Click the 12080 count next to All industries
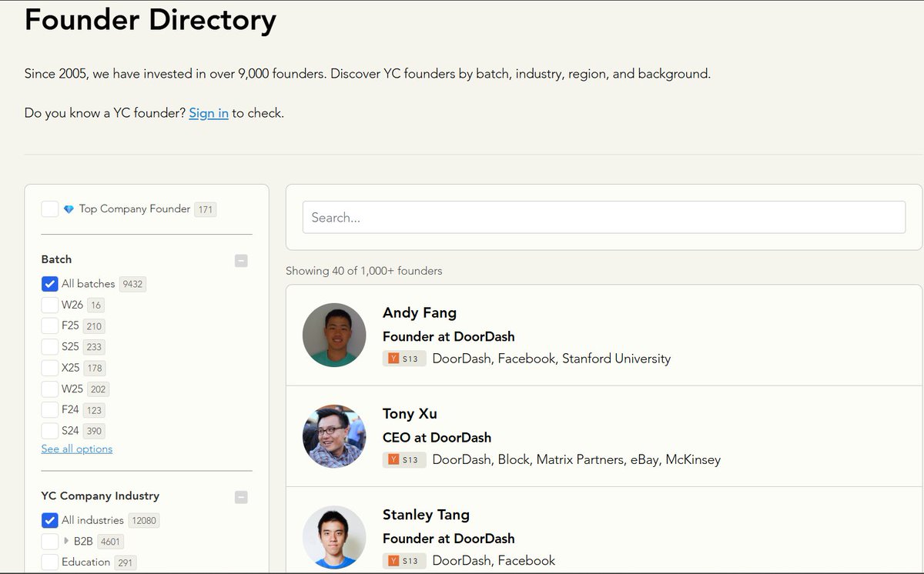The width and height of the screenshot is (924, 574). [x=144, y=520]
